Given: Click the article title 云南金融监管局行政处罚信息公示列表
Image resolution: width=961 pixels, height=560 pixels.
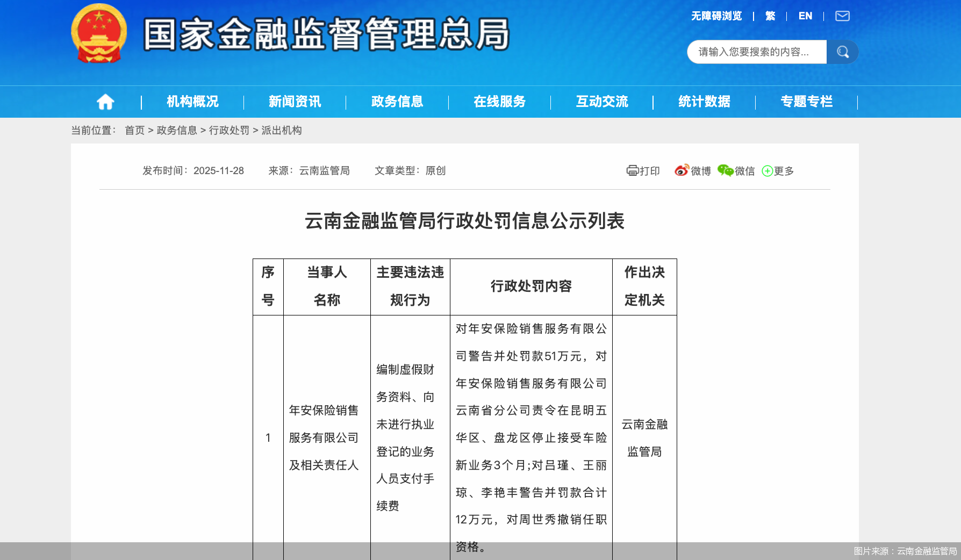Looking at the screenshot, I should (464, 221).
